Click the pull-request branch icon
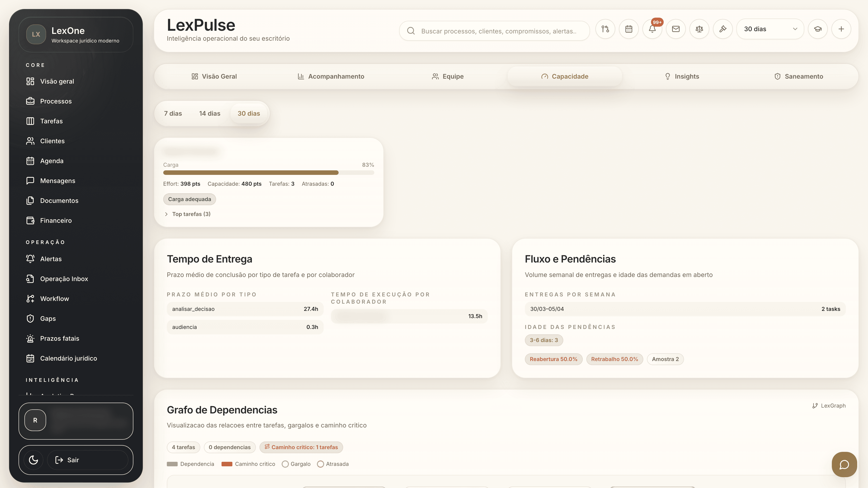Screen dimensions: 868x488 605,29
